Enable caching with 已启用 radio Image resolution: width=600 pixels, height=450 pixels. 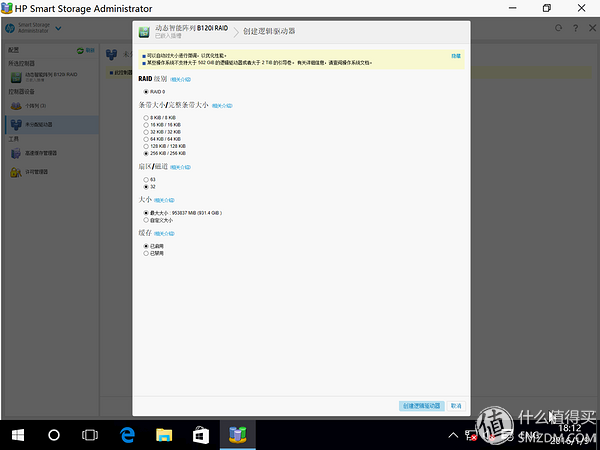tap(146, 246)
